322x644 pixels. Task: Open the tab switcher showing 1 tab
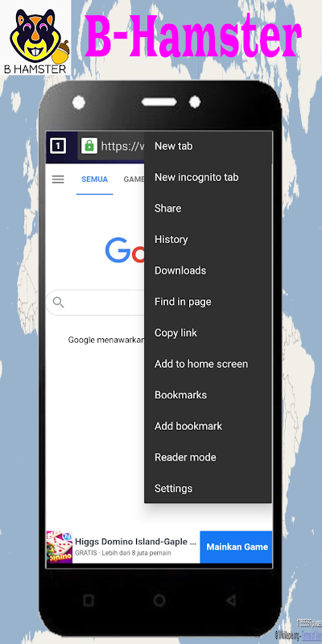[x=58, y=146]
